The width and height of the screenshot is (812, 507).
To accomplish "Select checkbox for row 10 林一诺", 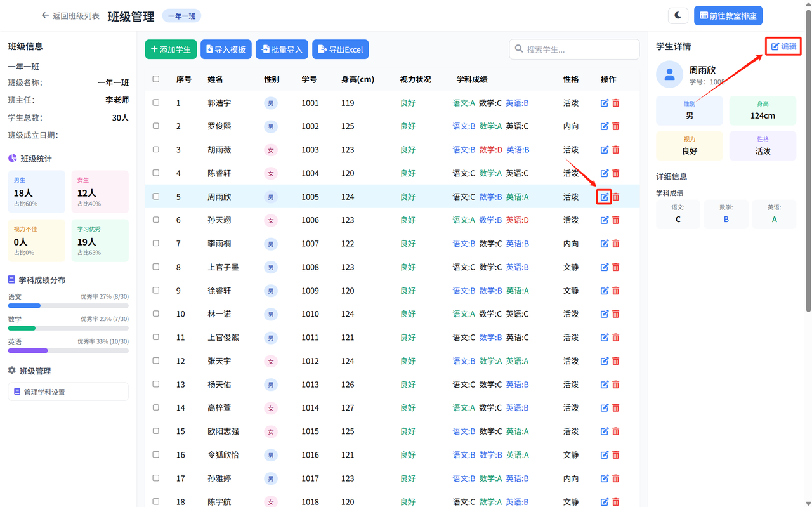I will (156, 314).
